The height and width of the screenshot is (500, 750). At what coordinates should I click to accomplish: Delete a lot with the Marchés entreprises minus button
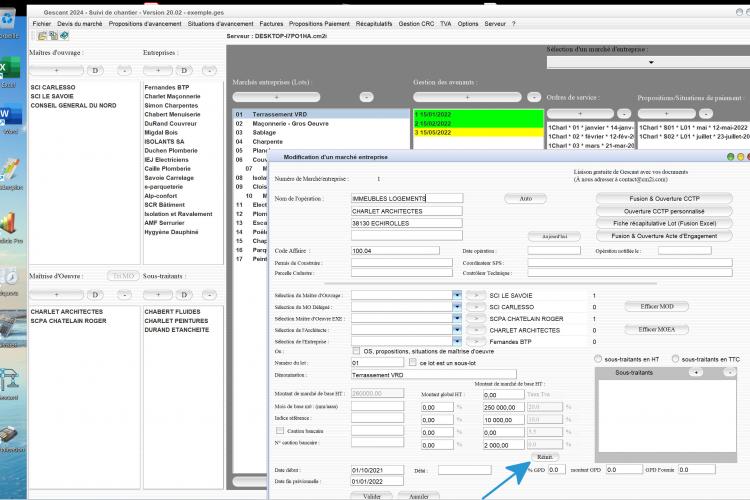tap(366, 97)
